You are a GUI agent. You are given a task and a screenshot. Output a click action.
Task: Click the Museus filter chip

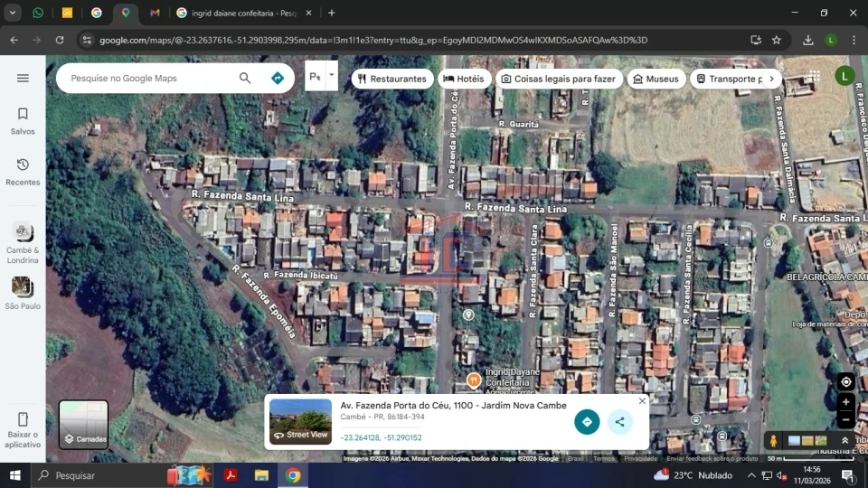[x=656, y=79]
